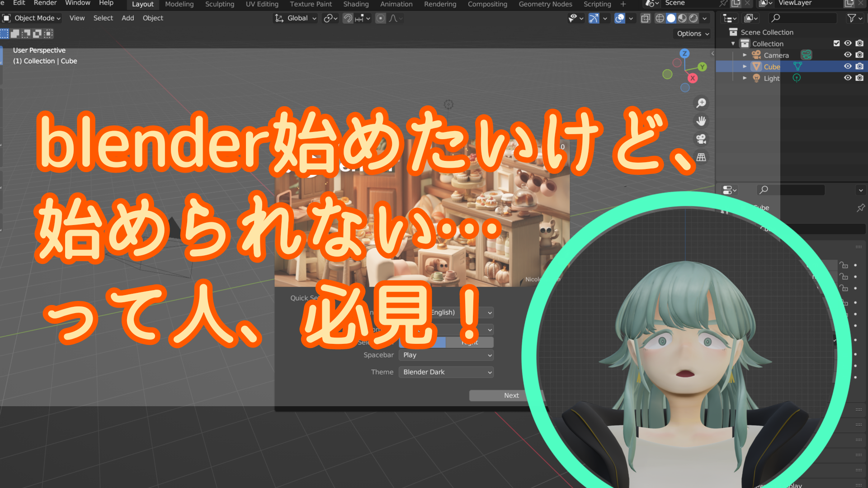Expand the Camera row in the outliner
The image size is (868, 488).
point(745,55)
